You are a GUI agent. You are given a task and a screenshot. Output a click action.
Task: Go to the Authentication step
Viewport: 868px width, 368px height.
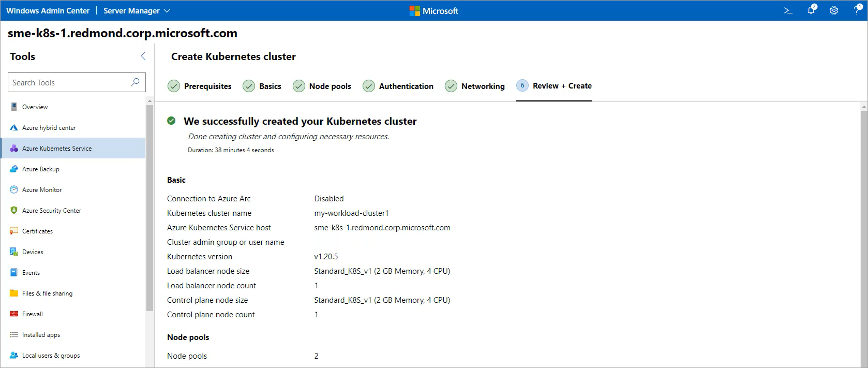[x=398, y=86]
